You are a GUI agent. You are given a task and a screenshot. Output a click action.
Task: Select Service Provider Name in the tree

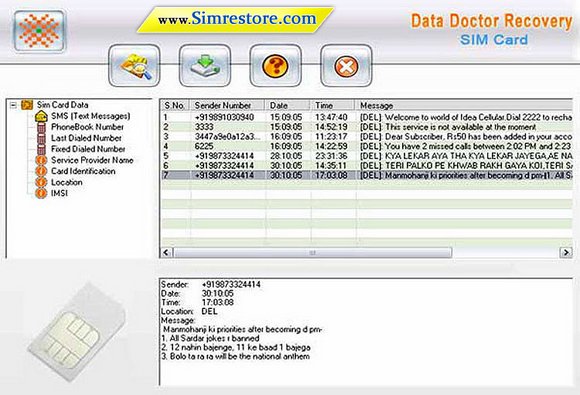pos(92,160)
